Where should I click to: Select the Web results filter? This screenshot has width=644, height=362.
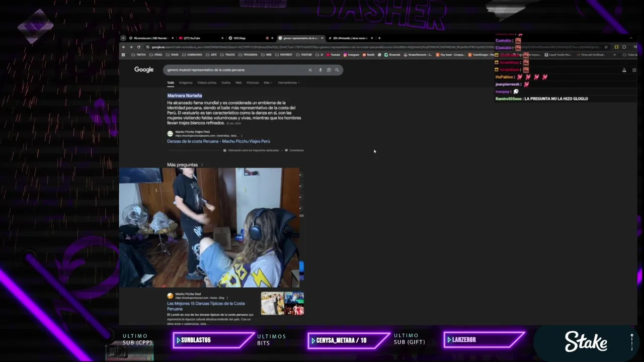coord(238,82)
